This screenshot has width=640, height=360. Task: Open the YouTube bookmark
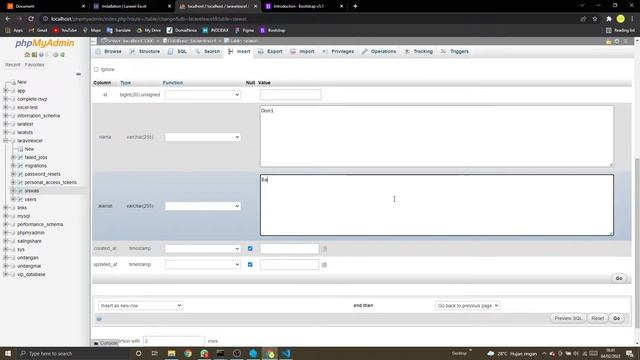coord(65,30)
